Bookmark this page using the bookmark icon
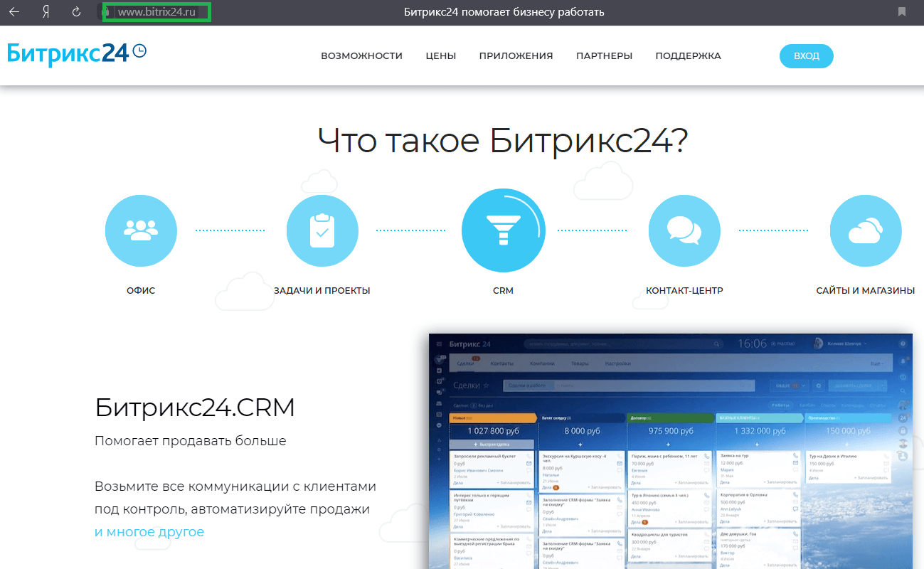Viewport: 924px width, 569px height. [x=902, y=12]
